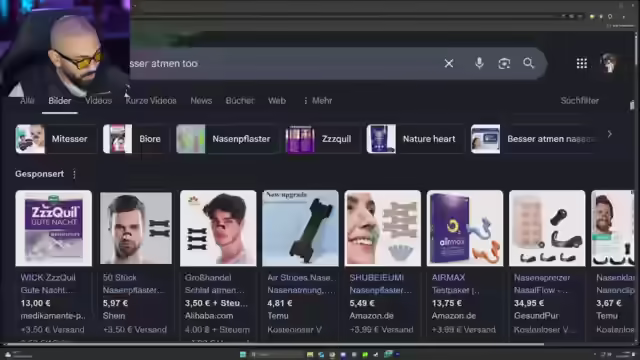Open the Temu Air Stripes product image
The image size is (640, 360).
pos(300,228)
